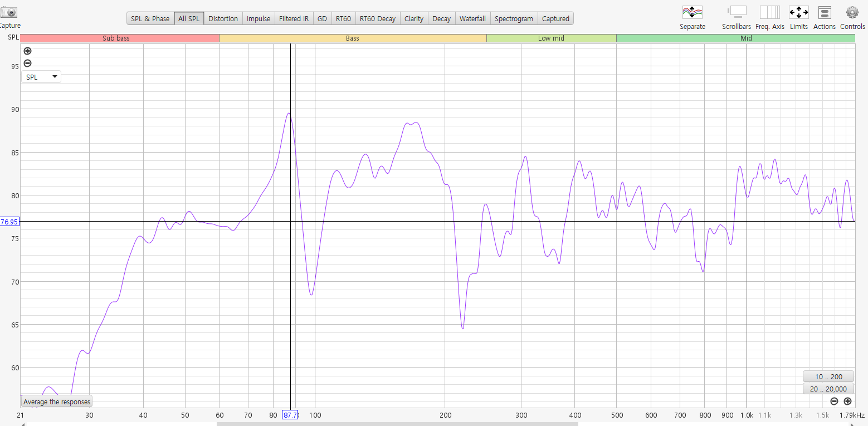The width and height of the screenshot is (868, 426).
Task: Switch to Clarity tab
Action: click(x=414, y=18)
